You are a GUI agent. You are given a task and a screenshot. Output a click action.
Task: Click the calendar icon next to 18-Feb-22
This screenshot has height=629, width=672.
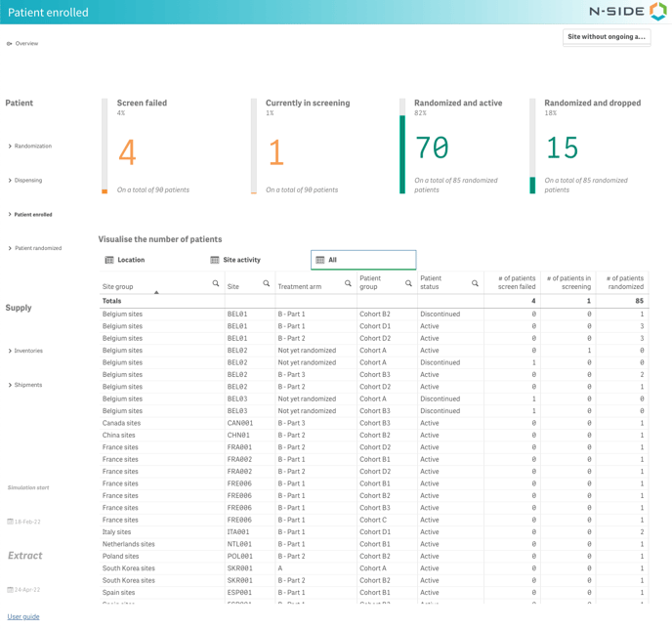11,522
